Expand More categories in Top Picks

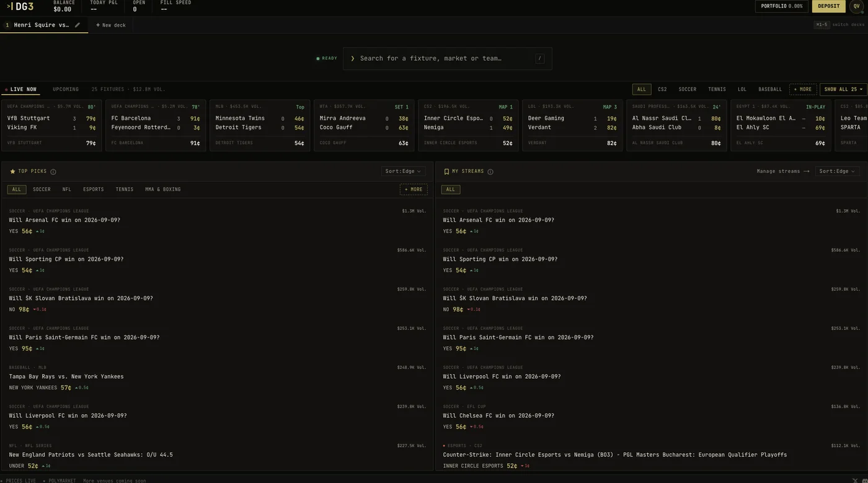pyautogui.click(x=414, y=189)
